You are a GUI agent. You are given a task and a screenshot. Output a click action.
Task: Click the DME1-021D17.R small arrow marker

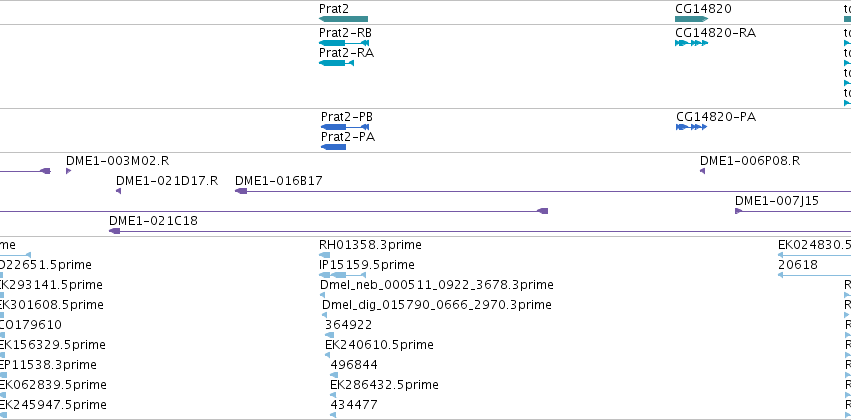118,191
